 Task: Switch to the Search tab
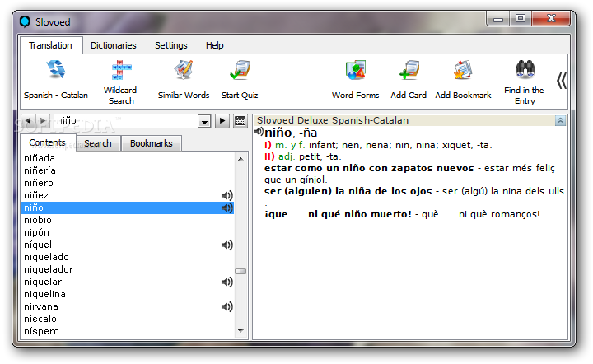tap(98, 143)
